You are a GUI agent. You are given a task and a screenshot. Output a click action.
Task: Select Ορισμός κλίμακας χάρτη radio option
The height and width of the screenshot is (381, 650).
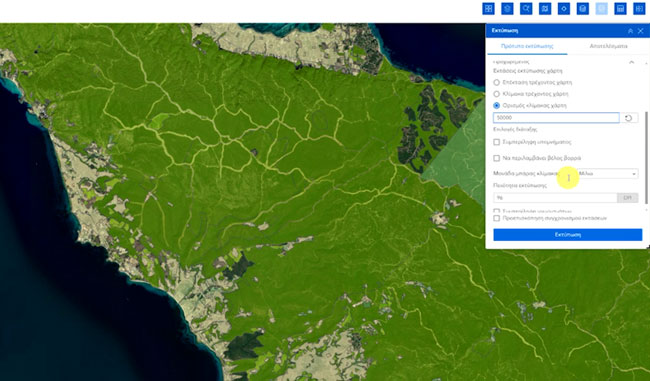[496, 106]
